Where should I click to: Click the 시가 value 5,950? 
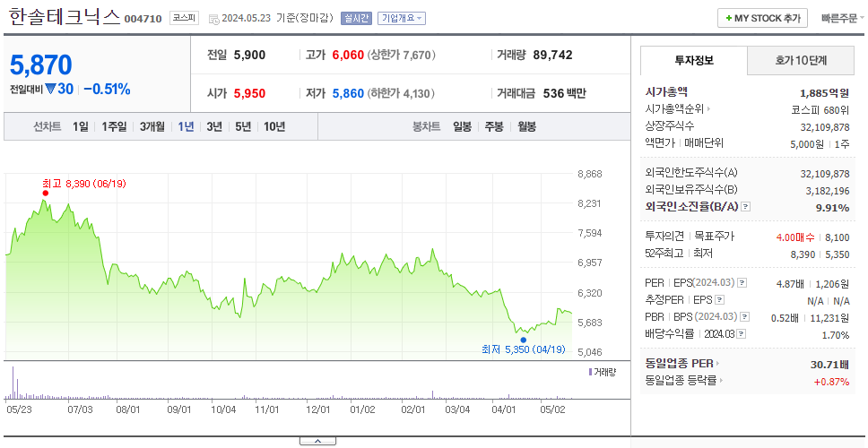point(249,93)
